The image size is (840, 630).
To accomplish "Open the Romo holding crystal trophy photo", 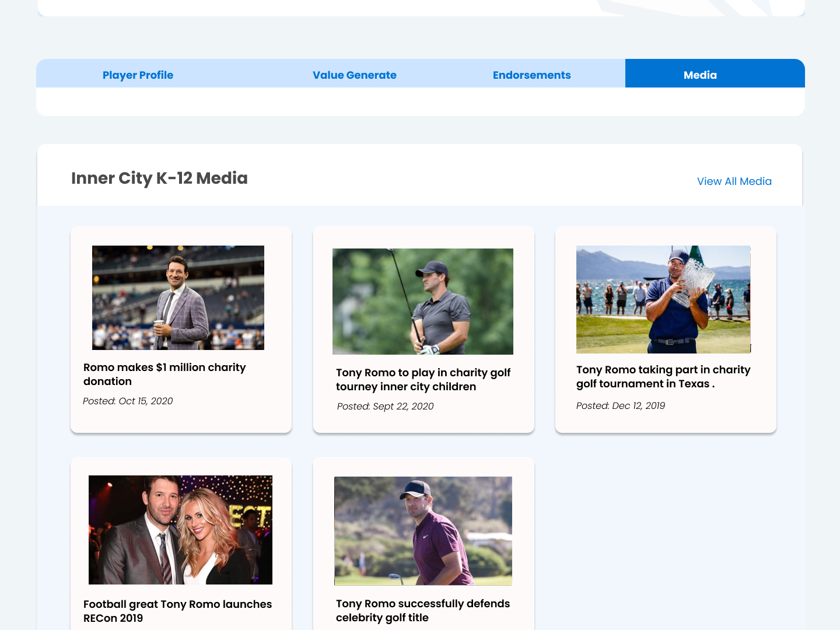I will point(663,299).
